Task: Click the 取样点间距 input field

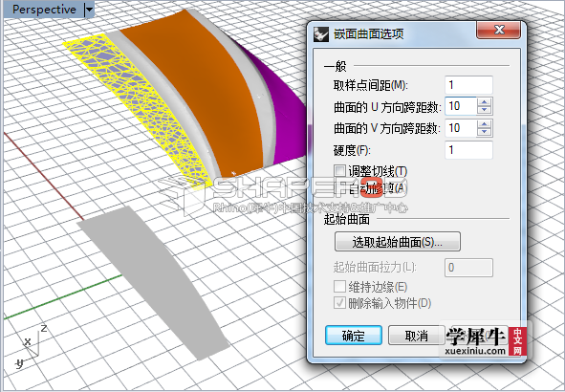Action: click(468, 85)
